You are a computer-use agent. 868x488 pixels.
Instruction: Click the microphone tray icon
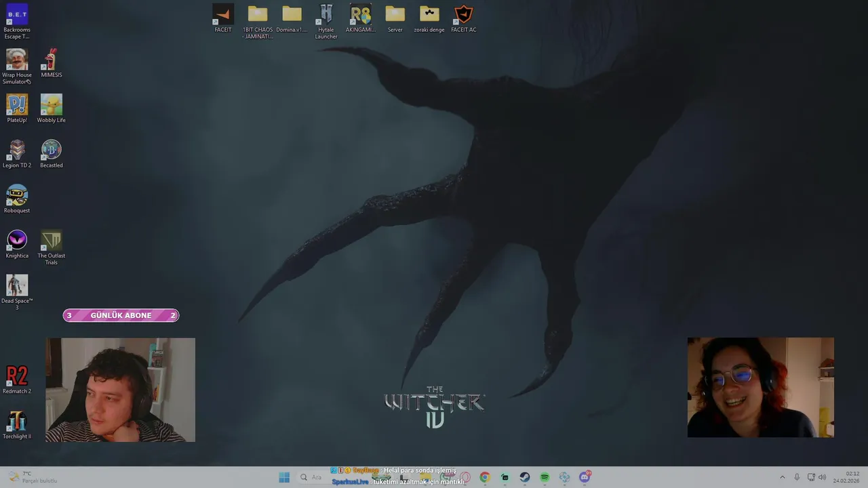(797, 477)
